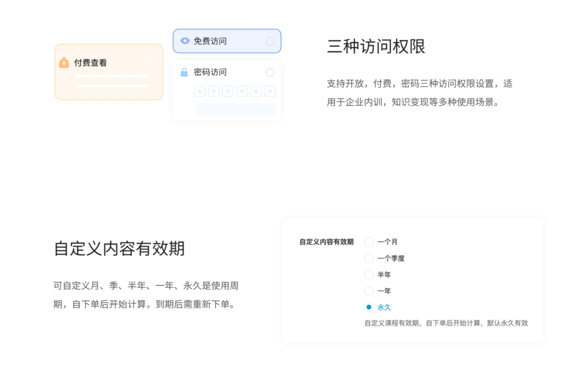The width and height of the screenshot is (588, 391).
Task: Choose the 一个月 validity radio button
Action: [369, 242]
